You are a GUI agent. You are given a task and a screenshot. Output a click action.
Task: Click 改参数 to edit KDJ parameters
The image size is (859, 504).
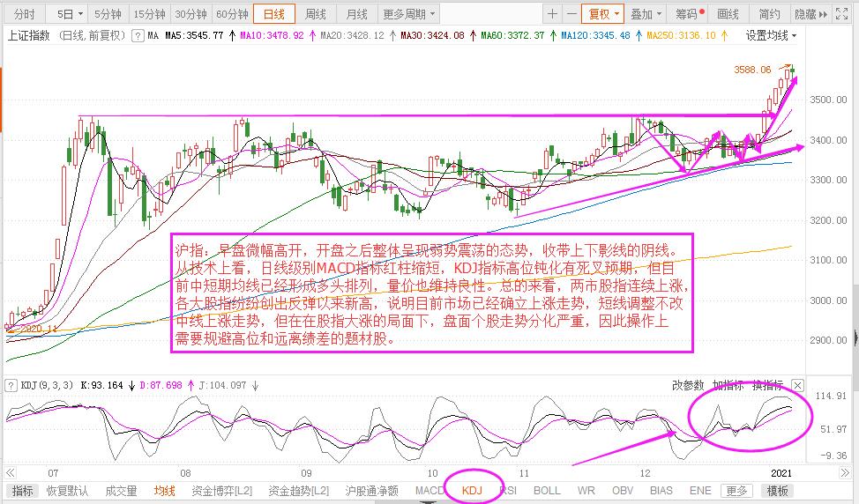[688, 385]
